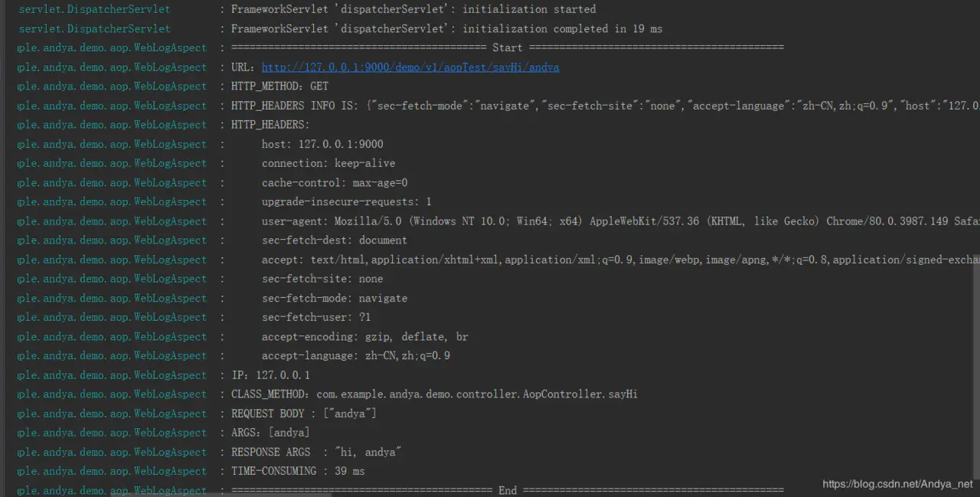Click the 'connection: keep-alive' log line
Viewport: 980px width, 497px height.
[328, 163]
